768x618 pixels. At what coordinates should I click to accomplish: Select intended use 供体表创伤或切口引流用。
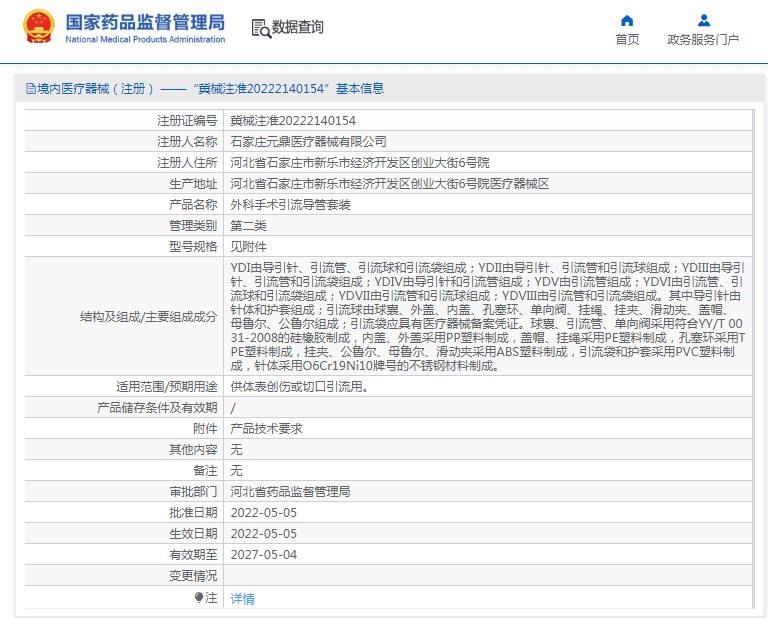pos(300,387)
